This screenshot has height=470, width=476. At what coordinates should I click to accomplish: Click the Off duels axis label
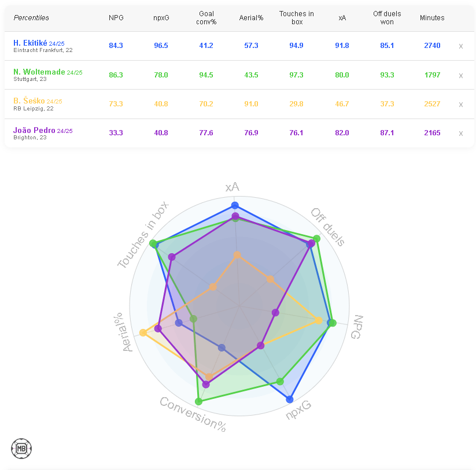pos(328,227)
